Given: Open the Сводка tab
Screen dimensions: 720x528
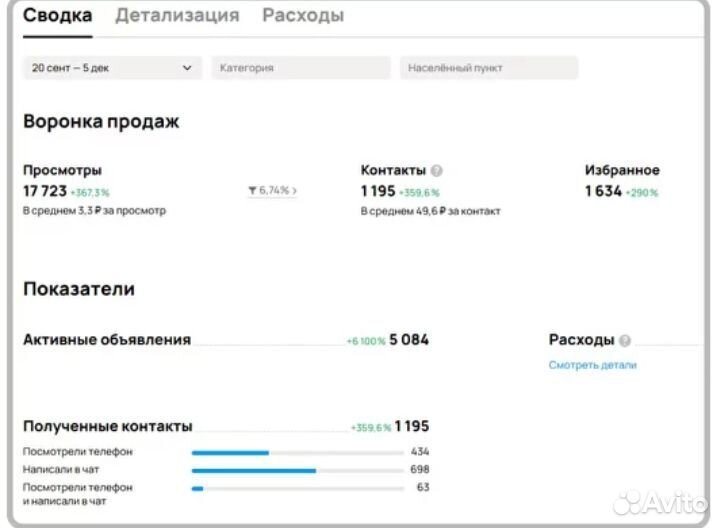Looking at the screenshot, I should click(58, 16).
